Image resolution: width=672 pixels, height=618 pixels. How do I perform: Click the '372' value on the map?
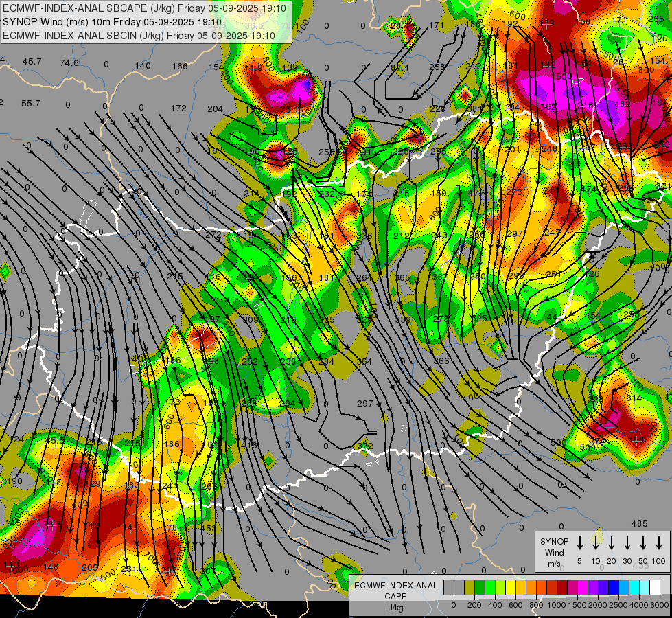[x=364, y=446]
